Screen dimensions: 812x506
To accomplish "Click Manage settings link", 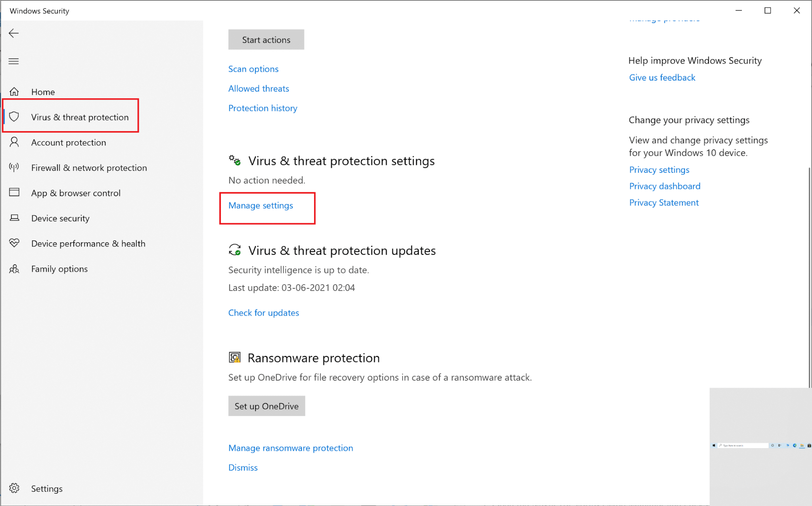I will pos(260,205).
